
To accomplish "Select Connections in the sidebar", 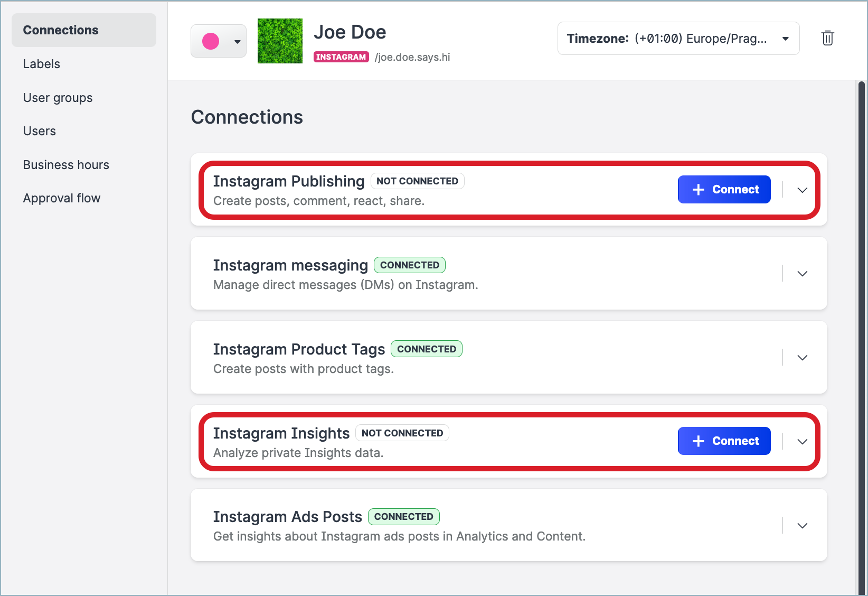I will 61,30.
